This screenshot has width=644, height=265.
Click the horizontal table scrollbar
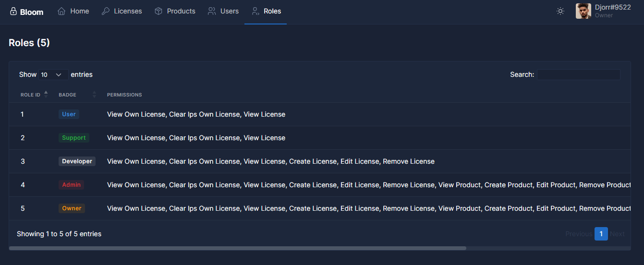238,248
